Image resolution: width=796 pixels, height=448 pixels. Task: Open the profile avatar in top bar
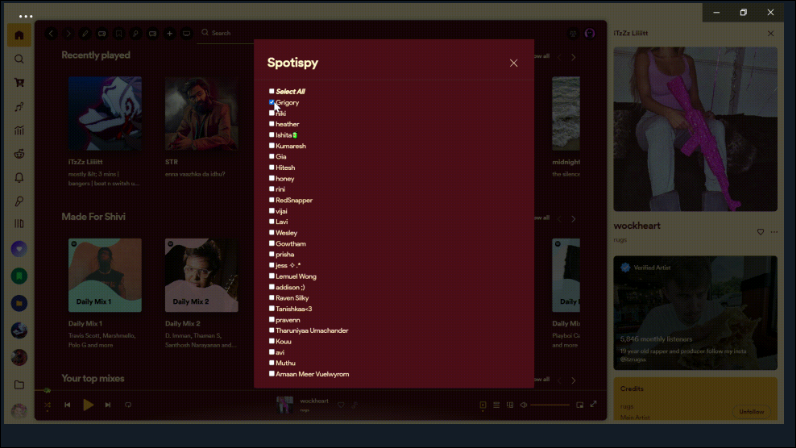(589, 34)
